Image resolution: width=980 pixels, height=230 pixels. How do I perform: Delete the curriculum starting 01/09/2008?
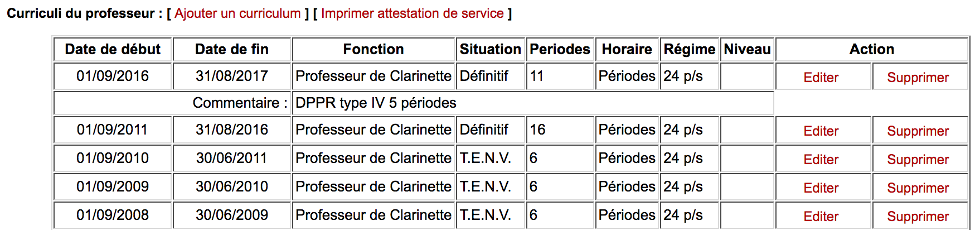click(918, 217)
